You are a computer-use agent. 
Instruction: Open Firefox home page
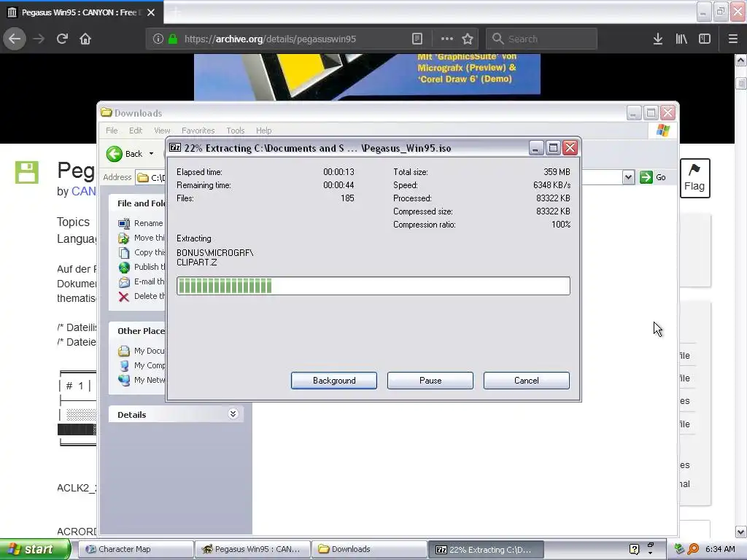[x=85, y=39]
